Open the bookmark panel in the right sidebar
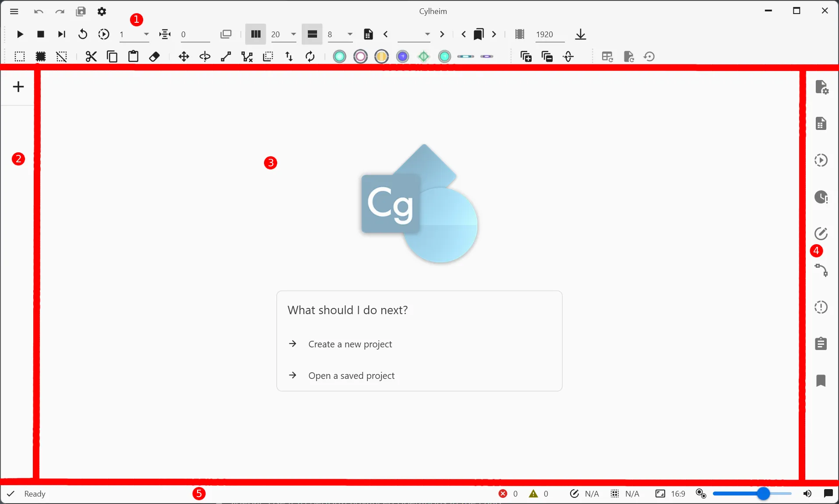The image size is (839, 504). pos(821,381)
